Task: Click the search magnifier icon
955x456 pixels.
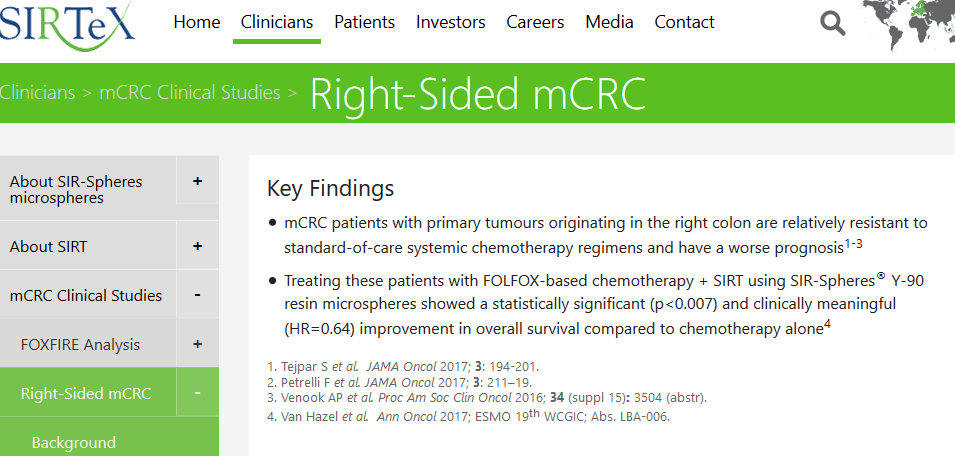Action: [832, 24]
